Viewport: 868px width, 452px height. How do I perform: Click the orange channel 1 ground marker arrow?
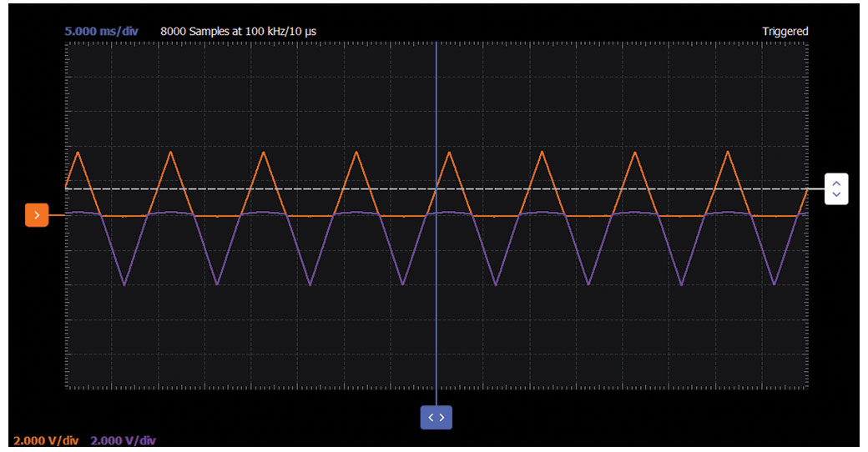point(37,215)
